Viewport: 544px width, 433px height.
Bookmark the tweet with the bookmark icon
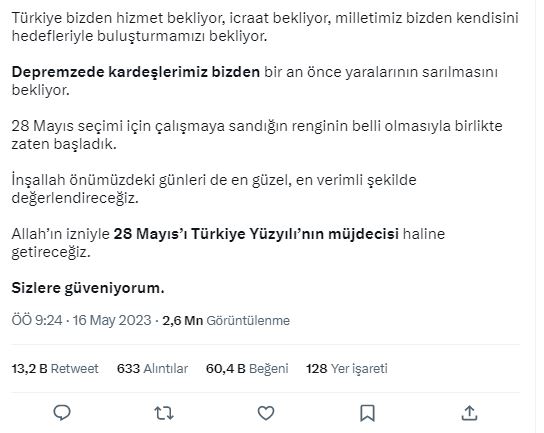click(367, 413)
